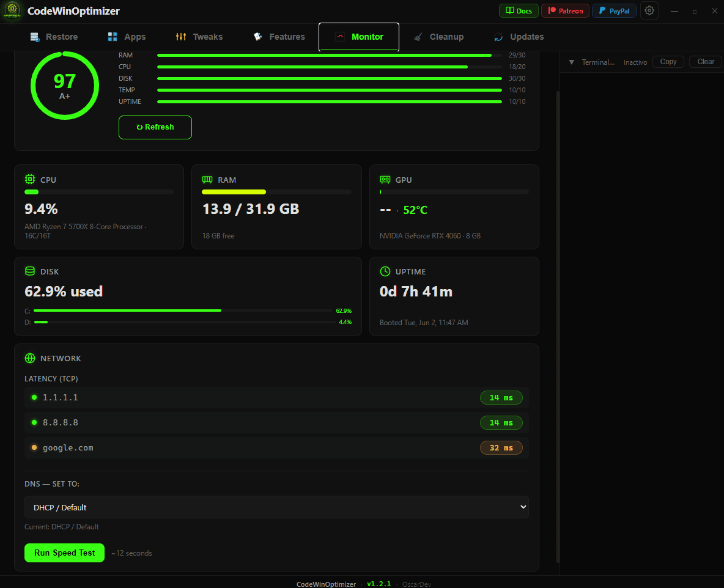Click '62.9% used' disk text
724x588 pixels.
coord(64,292)
